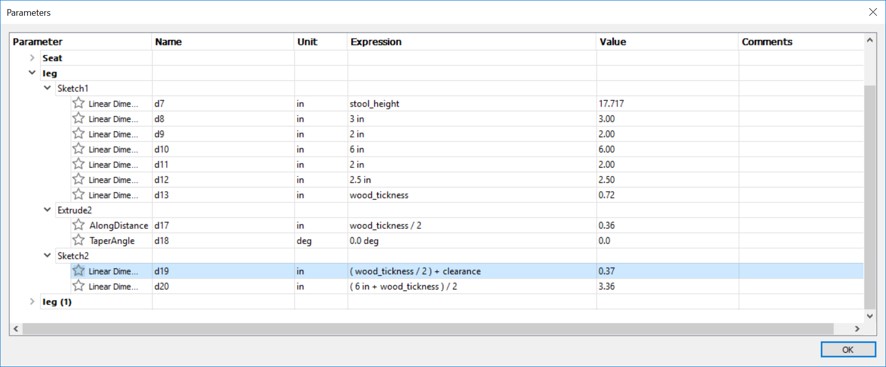
Task: Edit the clearance expression for d19
Action: tap(472, 271)
